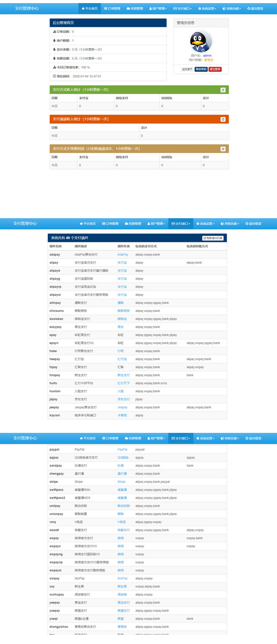
Task: Click the 联动优势 author link
Action: (x=123, y=506)
